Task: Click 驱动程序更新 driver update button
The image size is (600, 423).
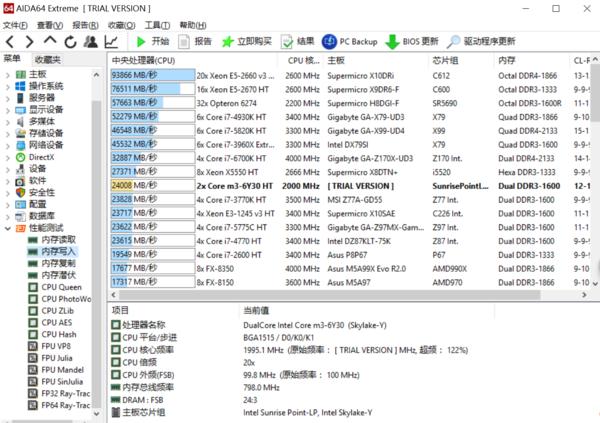Action: point(481,41)
